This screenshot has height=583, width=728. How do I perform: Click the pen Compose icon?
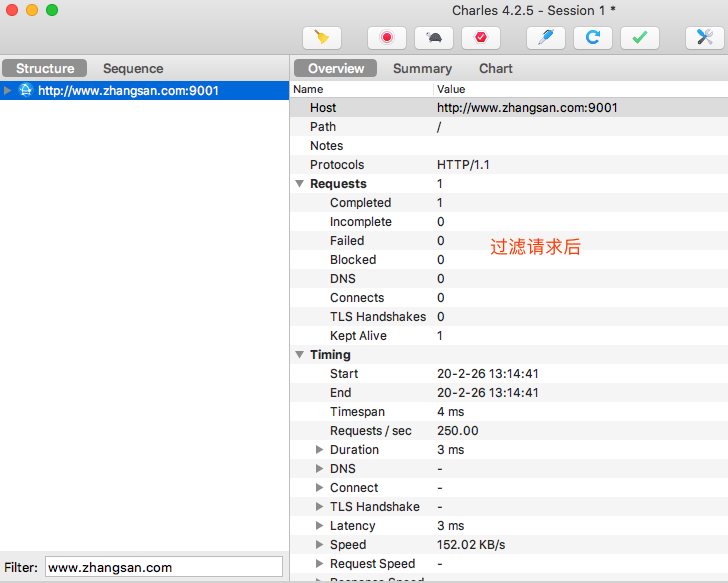point(546,38)
